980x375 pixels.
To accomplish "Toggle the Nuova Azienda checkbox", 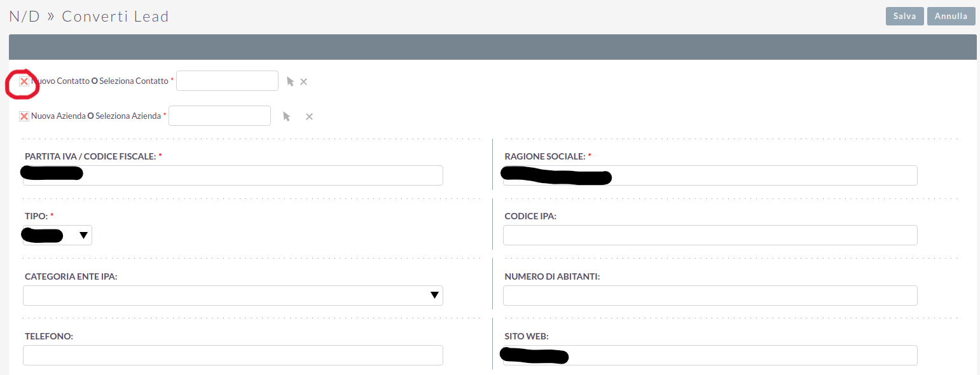I will coord(24,116).
